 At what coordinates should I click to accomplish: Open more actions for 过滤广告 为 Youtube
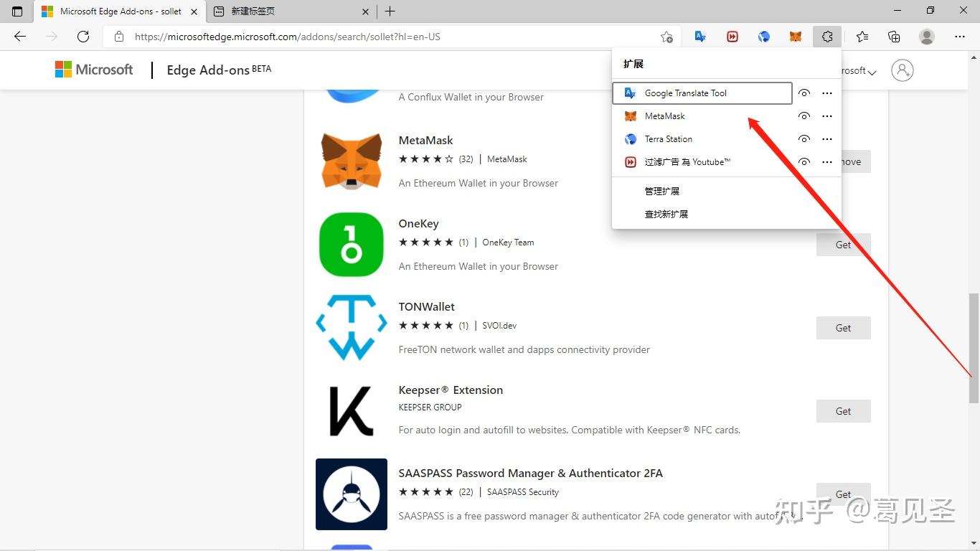pyautogui.click(x=827, y=162)
